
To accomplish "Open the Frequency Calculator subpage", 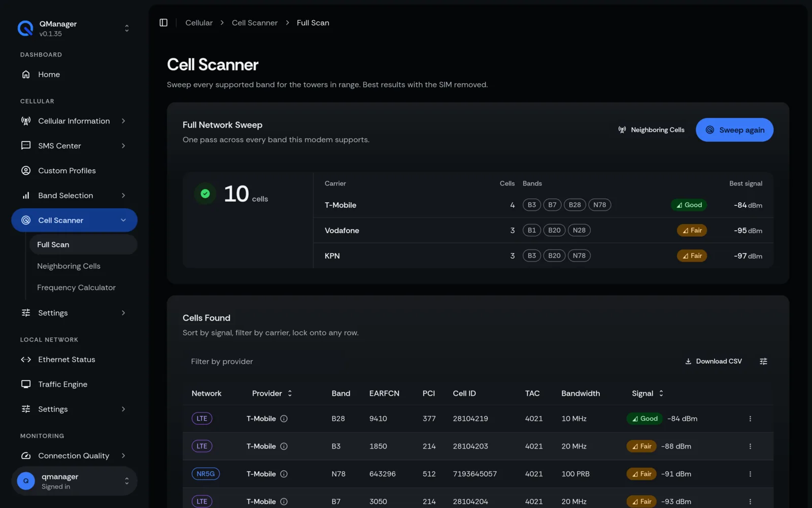I will pos(76,288).
